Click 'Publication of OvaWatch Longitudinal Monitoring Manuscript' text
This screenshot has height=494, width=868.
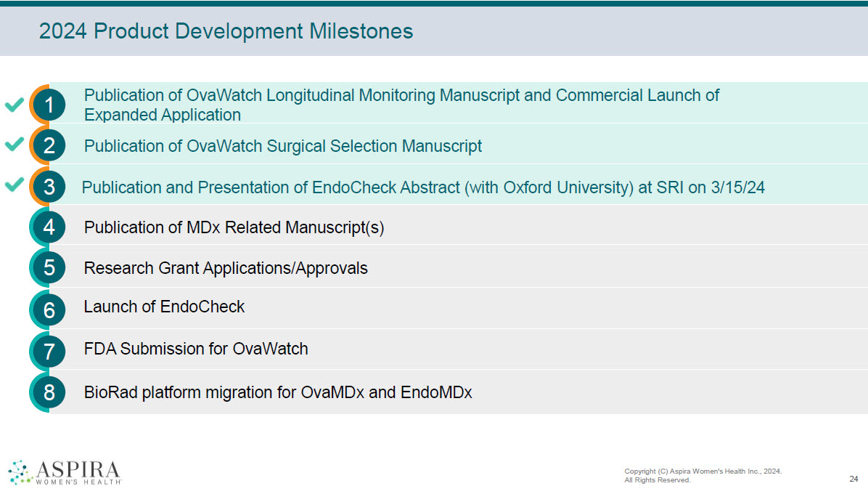(x=302, y=95)
